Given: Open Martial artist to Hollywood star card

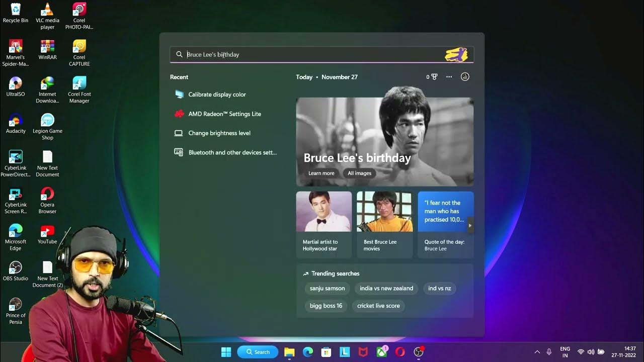Looking at the screenshot, I should click(x=324, y=224).
